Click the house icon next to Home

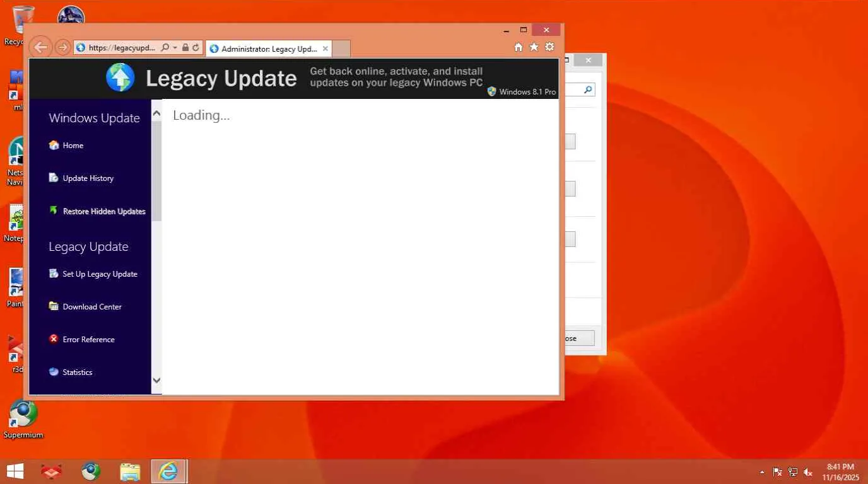[54, 145]
